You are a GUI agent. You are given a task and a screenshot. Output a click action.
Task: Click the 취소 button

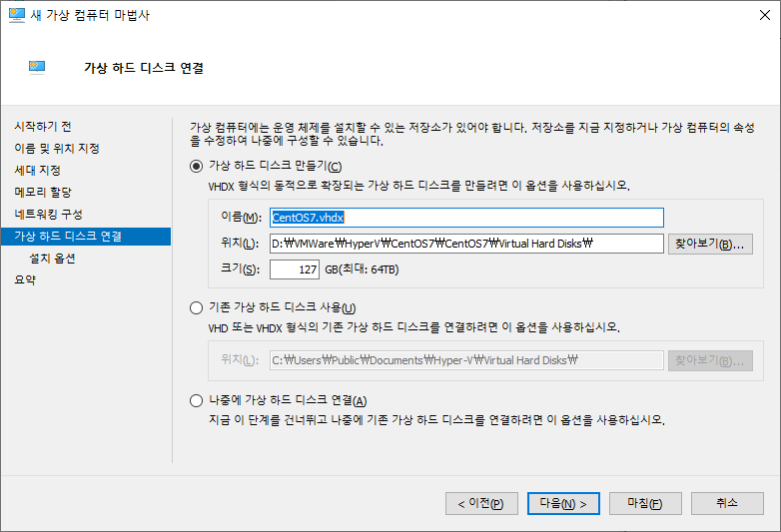[727, 504]
